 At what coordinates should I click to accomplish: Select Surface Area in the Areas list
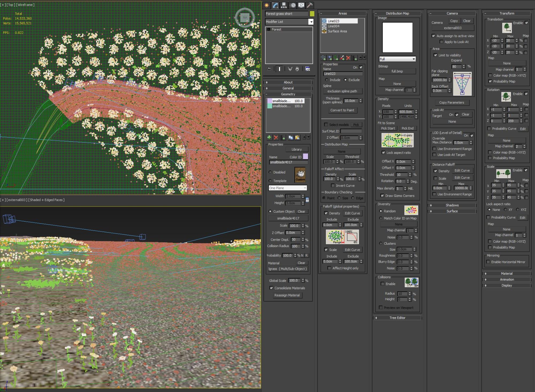337,31
